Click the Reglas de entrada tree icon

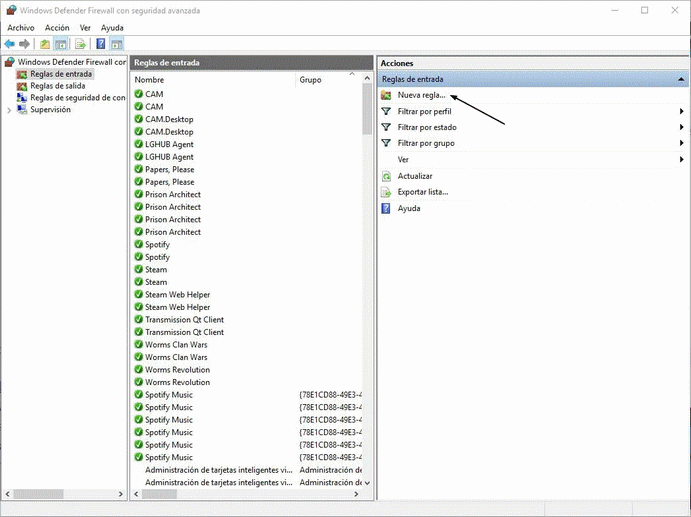click(x=22, y=74)
